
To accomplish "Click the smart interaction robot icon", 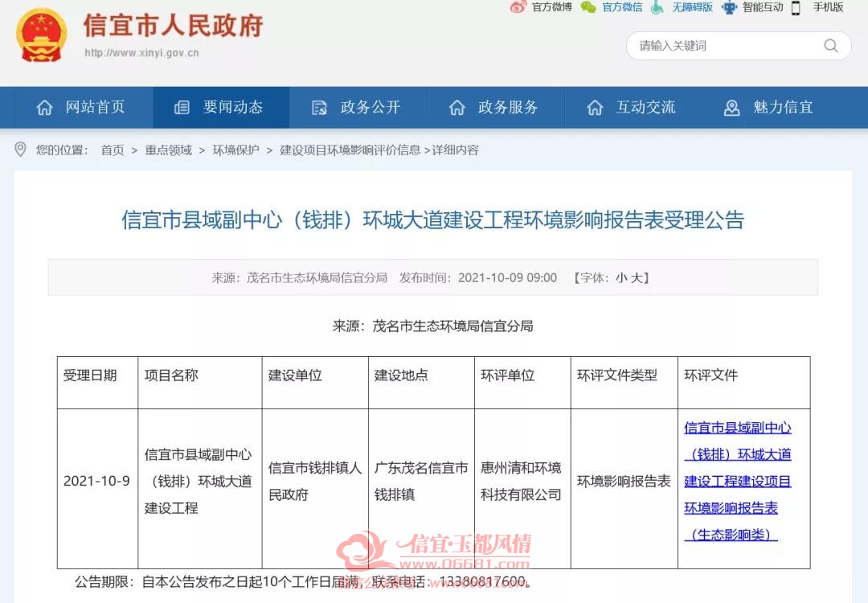I will click(730, 7).
